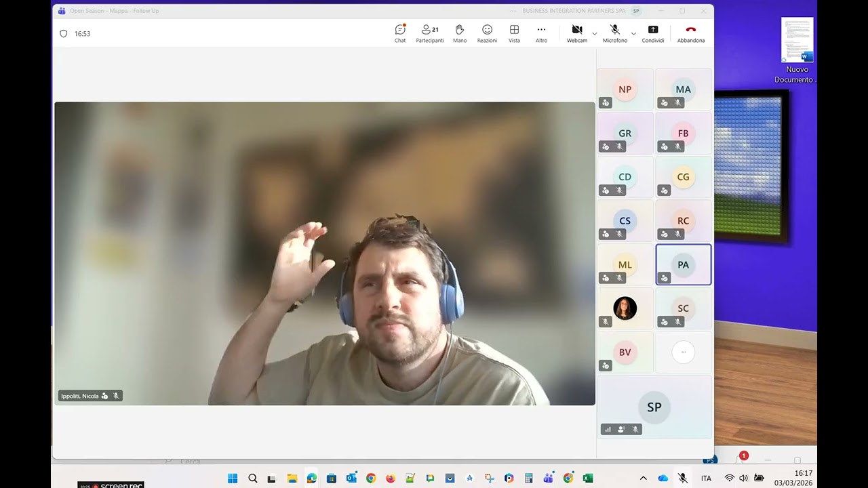Screen dimensions: 868x488
Task: Turn on the Webcam
Action: pyautogui.click(x=577, y=33)
